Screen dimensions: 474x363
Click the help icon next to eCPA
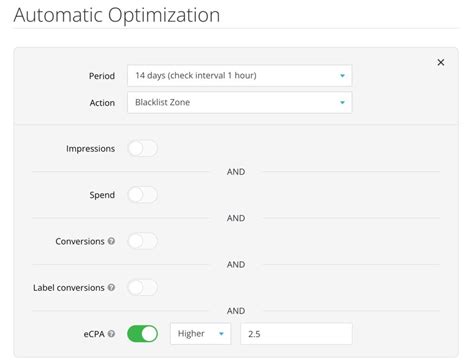click(112, 334)
